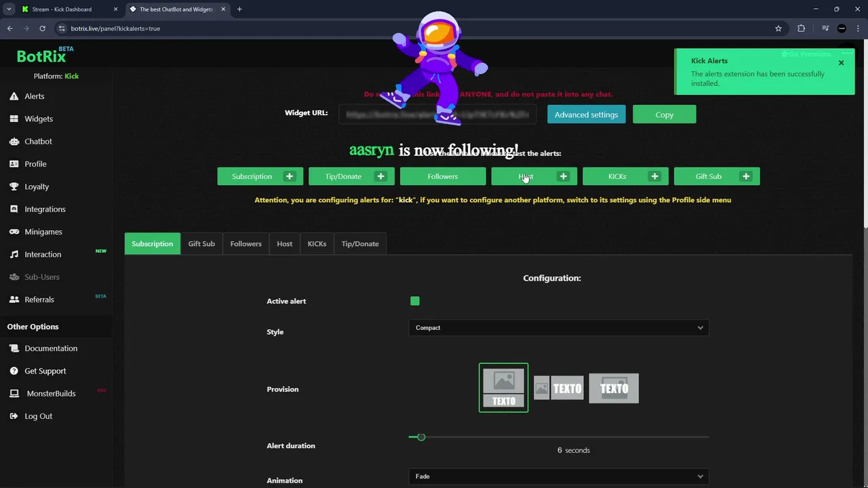Open browser profile avatar icon

point(842,28)
